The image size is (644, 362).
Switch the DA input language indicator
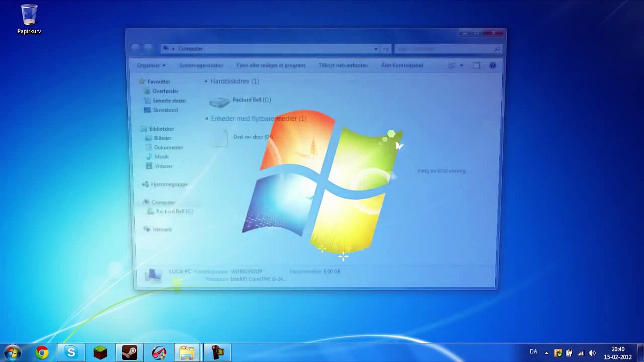[x=533, y=352]
